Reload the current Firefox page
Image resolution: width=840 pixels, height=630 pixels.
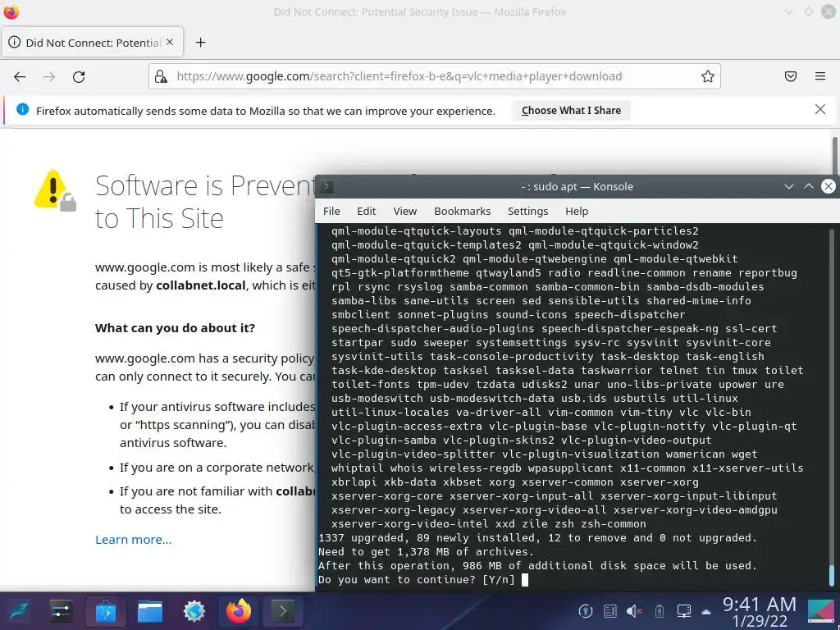(x=79, y=76)
